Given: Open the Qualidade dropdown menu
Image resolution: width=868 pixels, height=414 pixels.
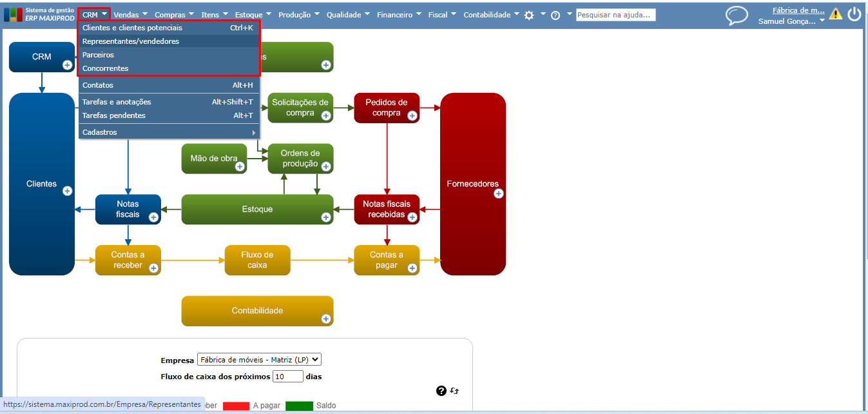Looking at the screenshot, I should 348,15.
